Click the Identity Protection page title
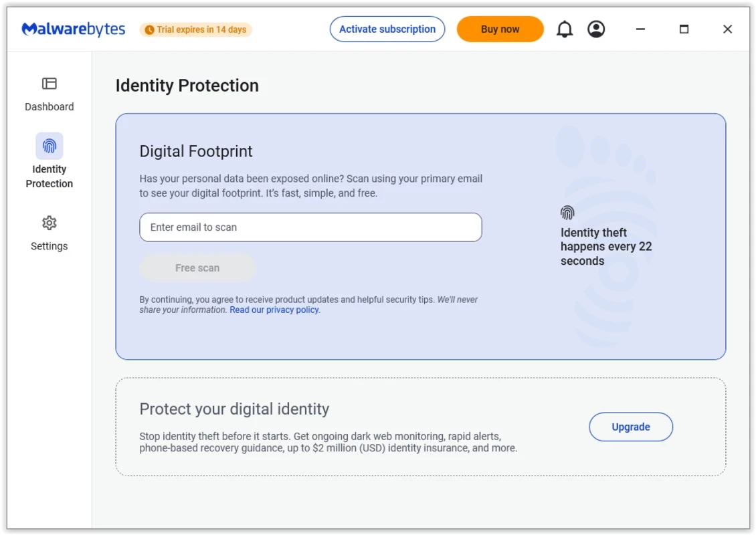This screenshot has height=535, width=756. 187,86
